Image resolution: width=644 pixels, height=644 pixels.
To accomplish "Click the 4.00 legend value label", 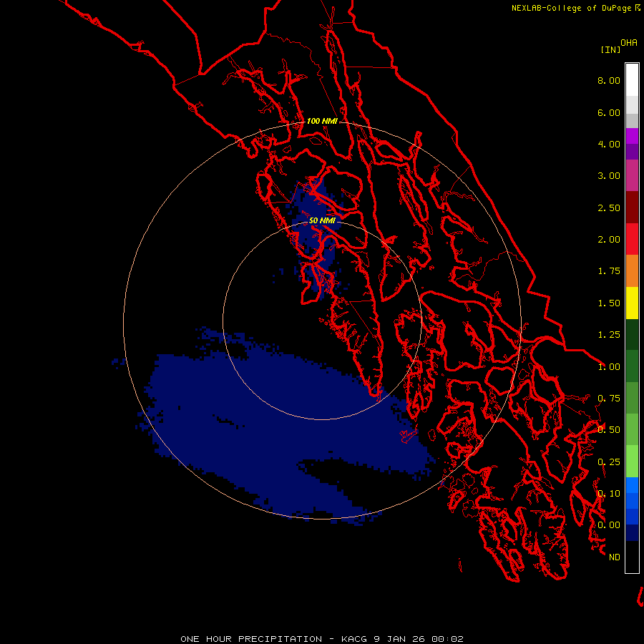I will [x=609, y=144].
